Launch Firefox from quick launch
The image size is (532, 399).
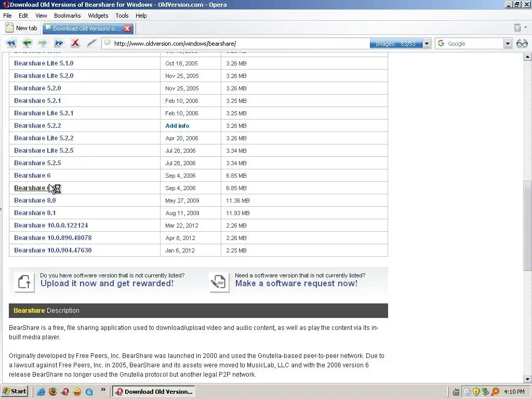tap(53, 392)
